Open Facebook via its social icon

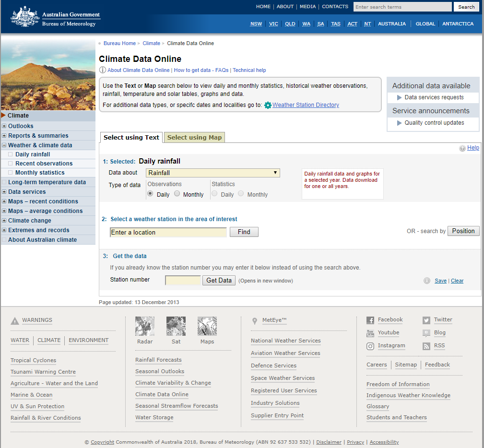370,320
